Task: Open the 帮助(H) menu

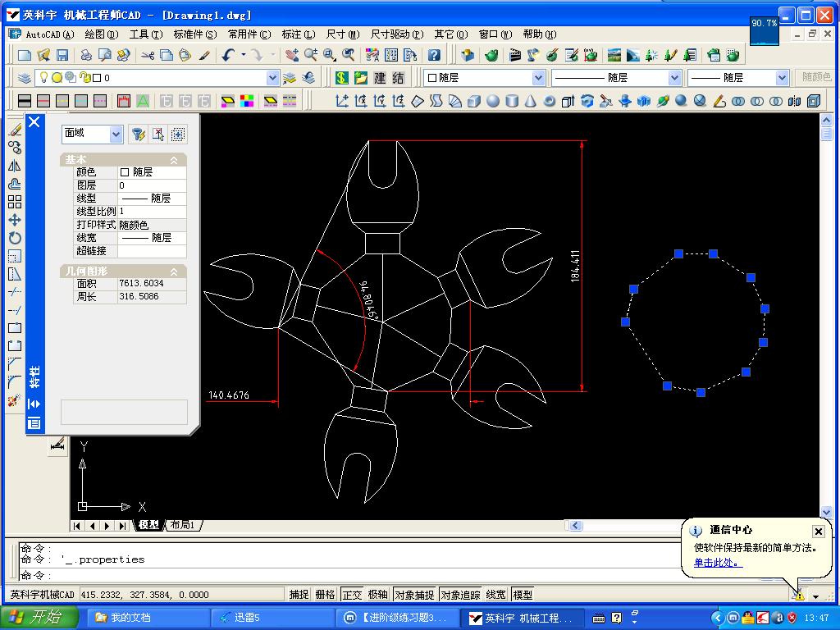Action: pyautogui.click(x=540, y=34)
